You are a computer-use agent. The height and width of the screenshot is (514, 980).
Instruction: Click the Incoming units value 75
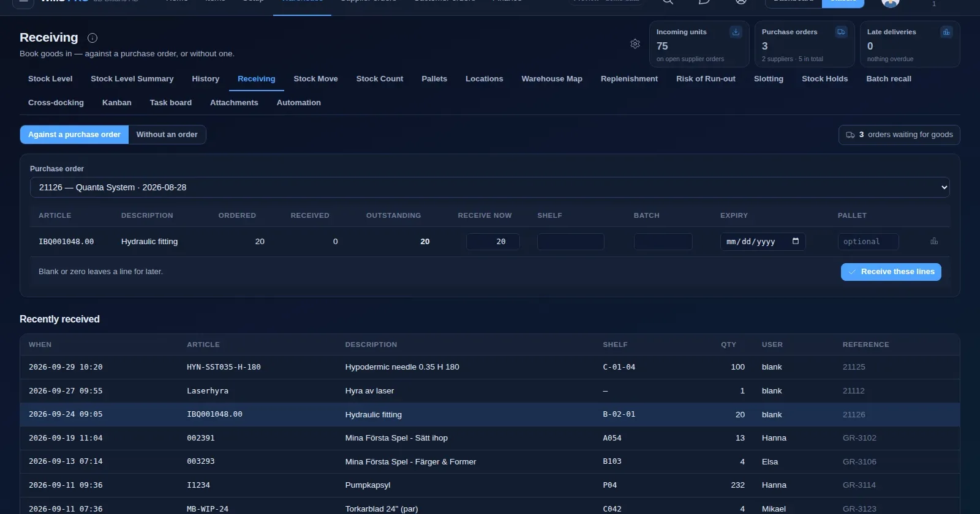[662, 46]
